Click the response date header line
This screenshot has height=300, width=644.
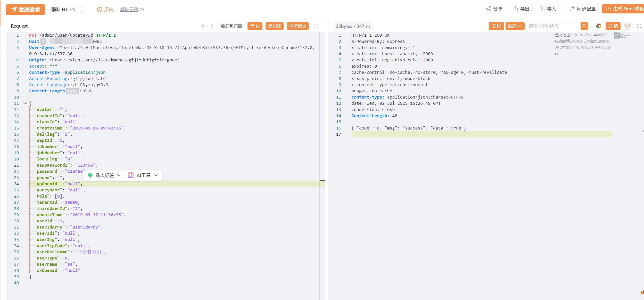point(396,103)
